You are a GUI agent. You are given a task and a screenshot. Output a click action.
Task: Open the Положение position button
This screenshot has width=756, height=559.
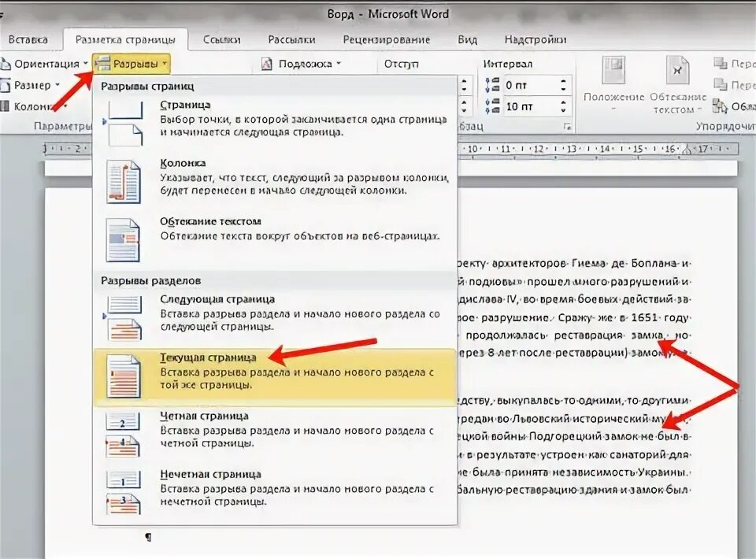[x=613, y=84]
